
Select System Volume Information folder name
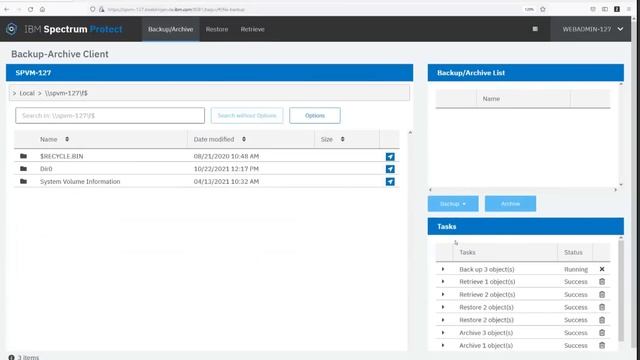(80, 181)
